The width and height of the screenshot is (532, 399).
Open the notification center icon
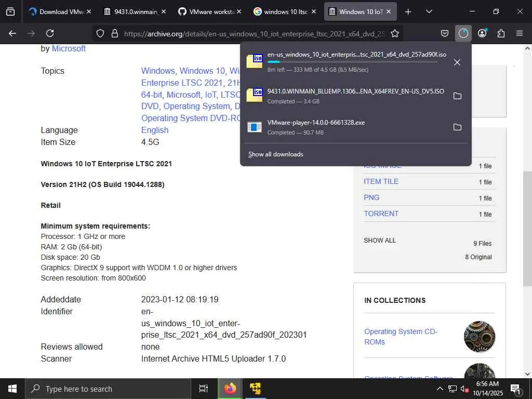pos(516,389)
